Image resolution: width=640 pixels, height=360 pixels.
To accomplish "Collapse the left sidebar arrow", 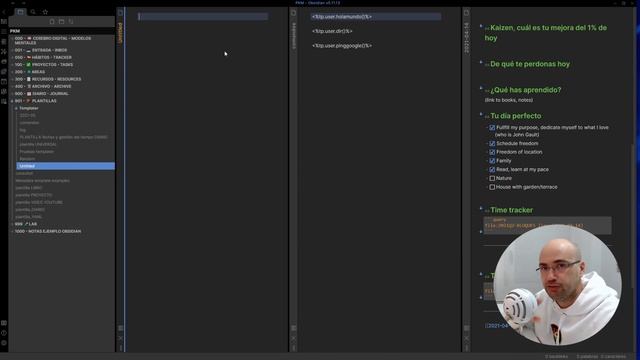I will (4, 12).
